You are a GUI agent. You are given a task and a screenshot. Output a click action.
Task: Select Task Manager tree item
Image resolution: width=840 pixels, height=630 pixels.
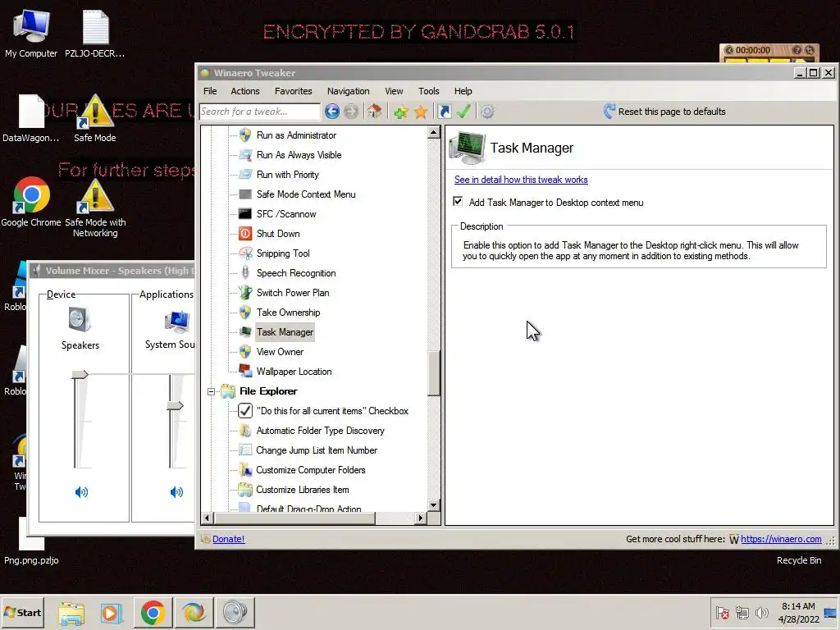click(x=285, y=332)
